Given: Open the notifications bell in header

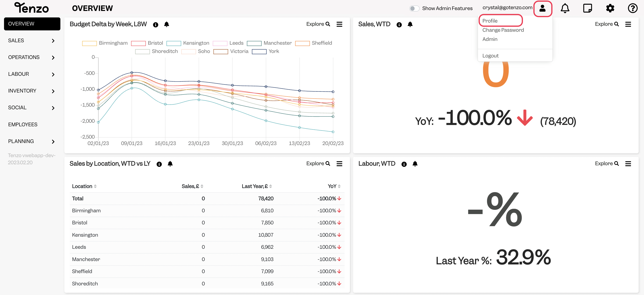Looking at the screenshot, I should pos(565,8).
